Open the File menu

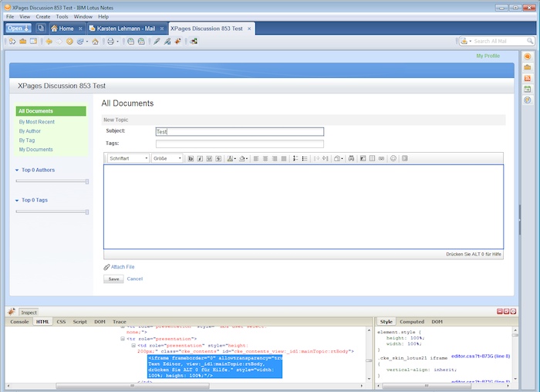pyautogui.click(x=10, y=16)
